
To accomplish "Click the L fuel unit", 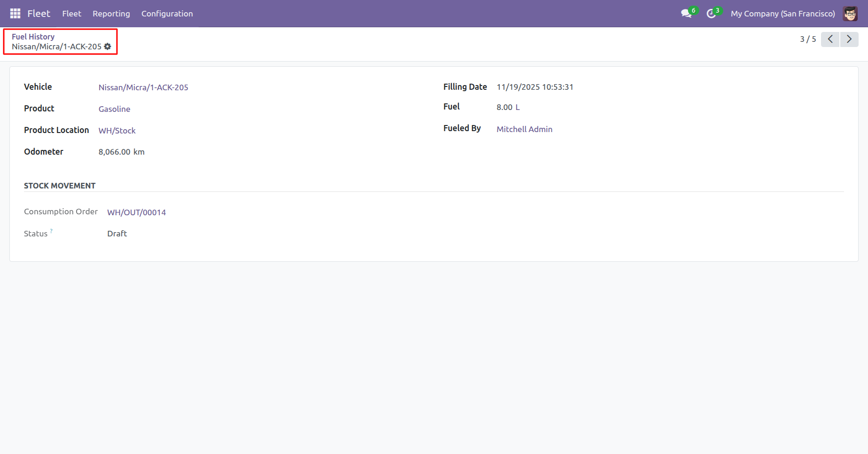I will click(x=518, y=107).
